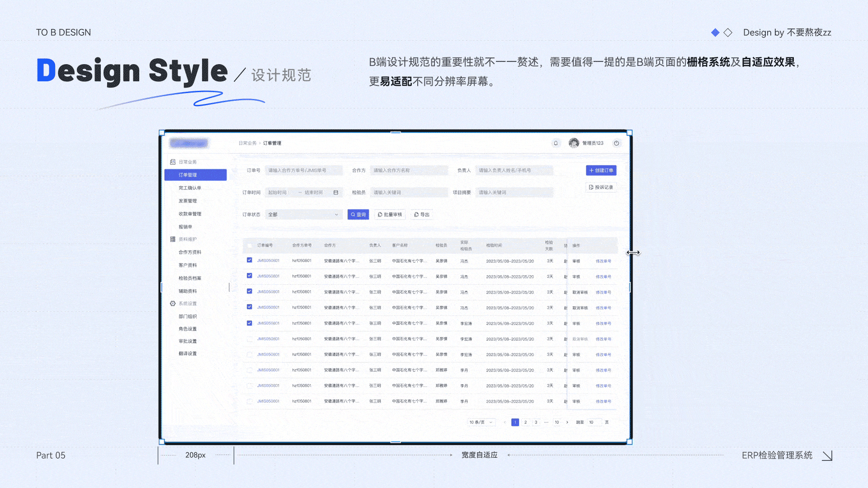
Task: Click 日常业务 in the breadcrumb
Action: [x=247, y=143]
